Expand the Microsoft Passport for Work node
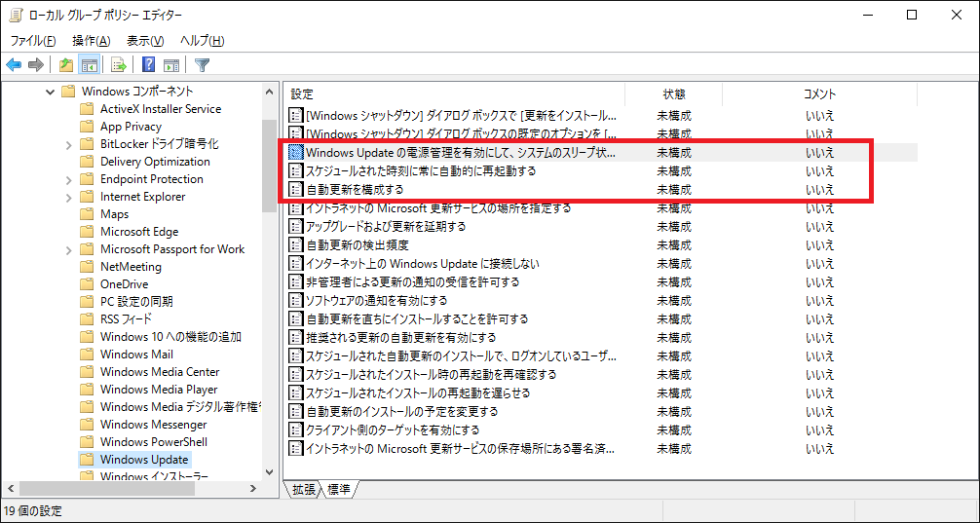The height and width of the screenshot is (523, 980). [68, 249]
